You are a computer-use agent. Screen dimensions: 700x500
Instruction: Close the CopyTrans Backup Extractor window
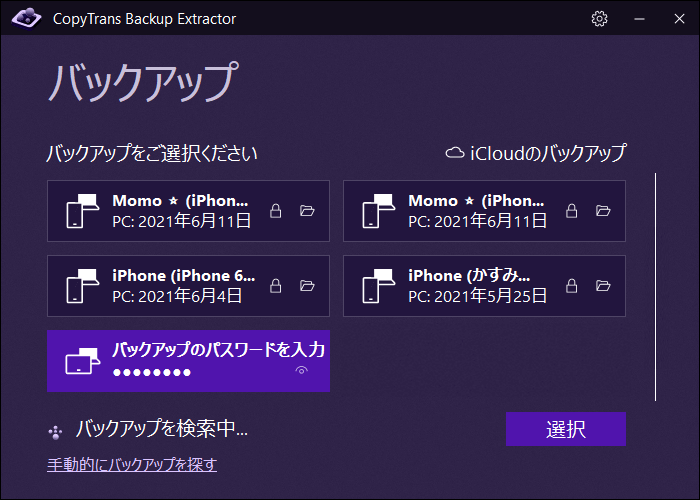coord(679,19)
